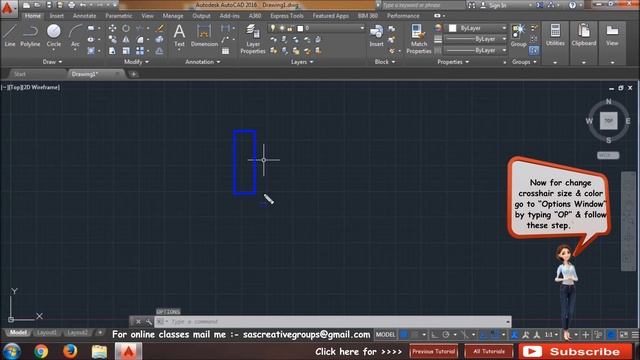This screenshot has height=360, width=640.
Task: Expand the Layers panel
Action: click(x=302, y=62)
